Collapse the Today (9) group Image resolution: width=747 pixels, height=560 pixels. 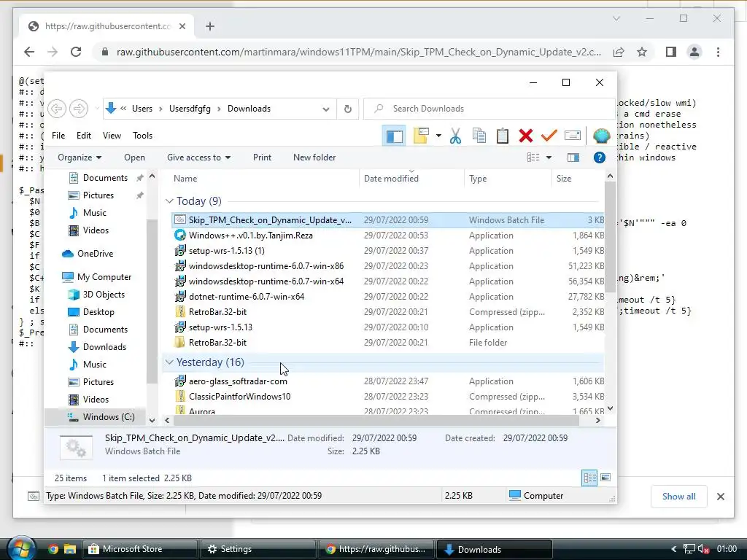click(x=169, y=201)
